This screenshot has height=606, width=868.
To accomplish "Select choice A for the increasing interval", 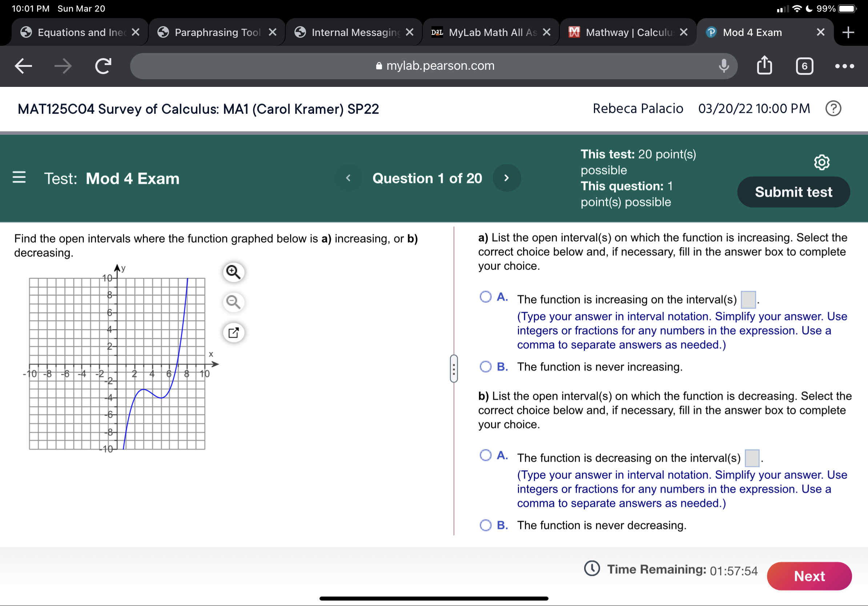I will (485, 296).
